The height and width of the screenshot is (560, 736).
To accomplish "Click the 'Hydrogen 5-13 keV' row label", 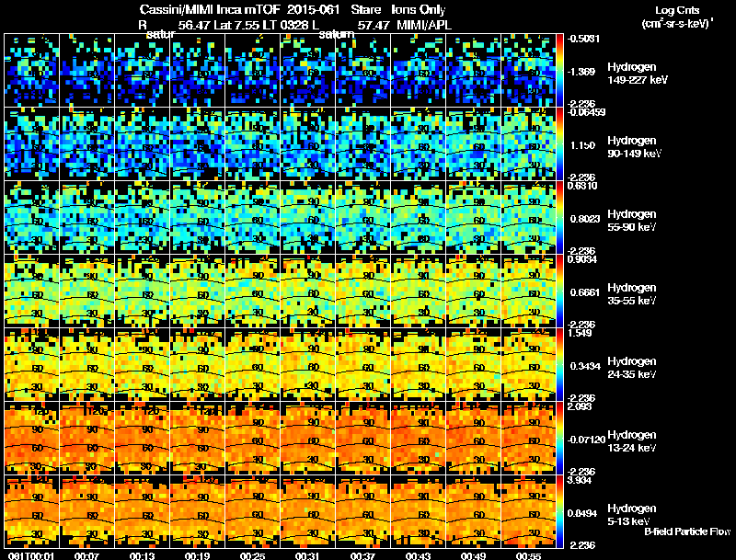I will click(x=632, y=515).
